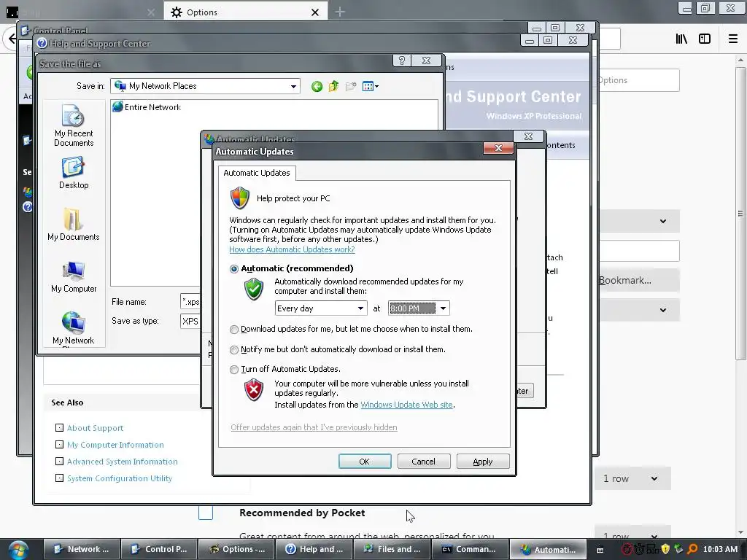The height and width of the screenshot is (560, 747).
Task: Open Advanced System Information link
Action: 123,462
